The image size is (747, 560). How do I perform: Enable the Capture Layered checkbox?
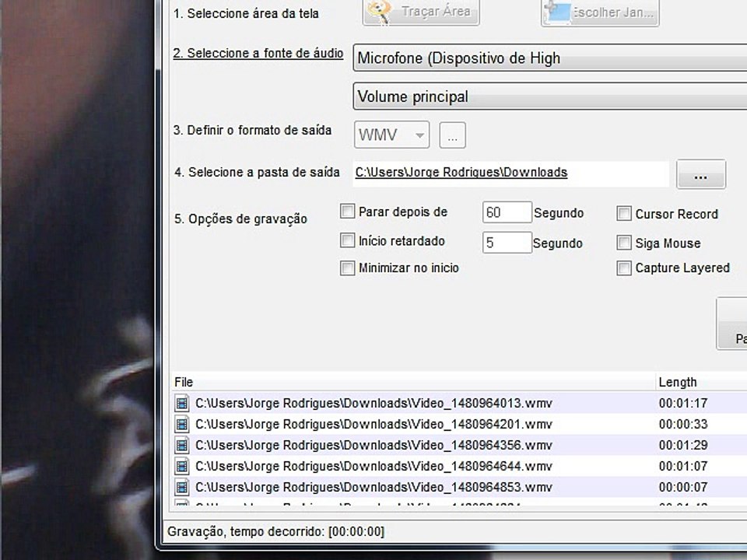(623, 268)
